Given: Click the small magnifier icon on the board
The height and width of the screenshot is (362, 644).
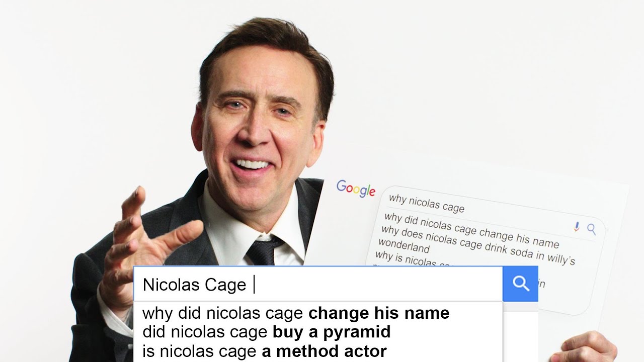Looking at the screenshot, I should point(591,230).
